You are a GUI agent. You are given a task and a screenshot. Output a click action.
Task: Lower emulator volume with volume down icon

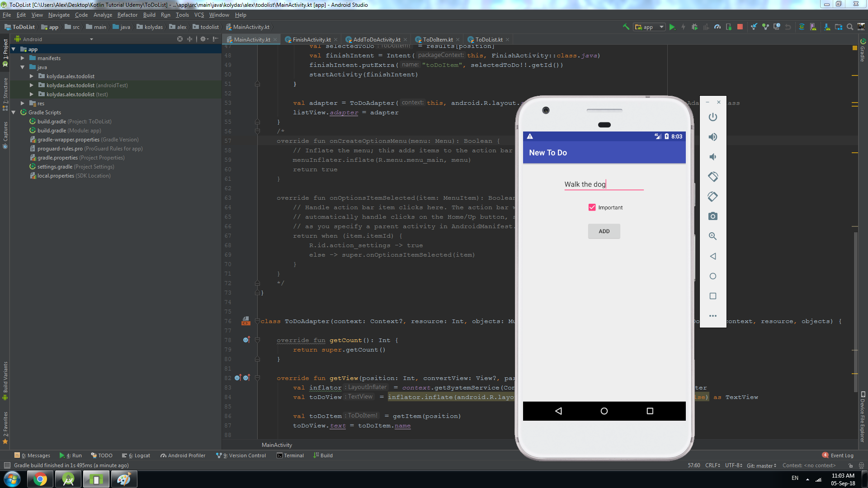coord(713,157)
